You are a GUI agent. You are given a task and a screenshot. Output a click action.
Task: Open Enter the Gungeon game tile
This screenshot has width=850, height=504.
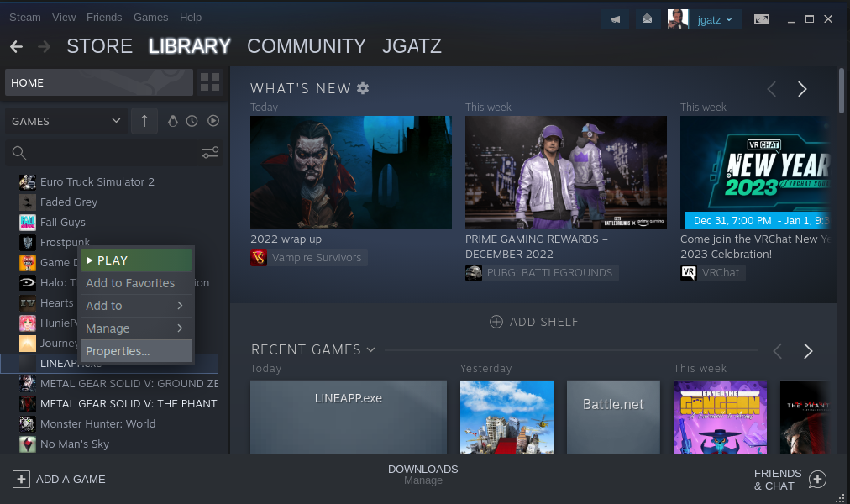tap(720, 417)
